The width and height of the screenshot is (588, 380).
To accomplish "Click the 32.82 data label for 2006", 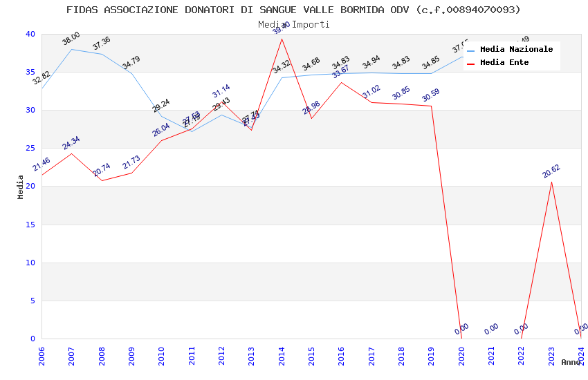I will (x=42, y=78).
